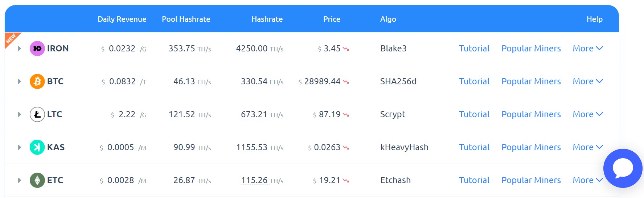Click the BTC price trend arrow icon
This screenshot has height=198, width=644.
[x=346, y=82]
